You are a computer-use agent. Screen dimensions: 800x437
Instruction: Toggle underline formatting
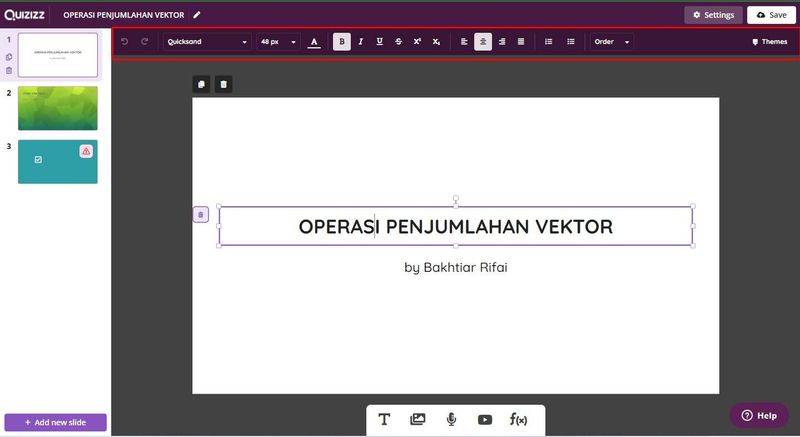[380, 42]
